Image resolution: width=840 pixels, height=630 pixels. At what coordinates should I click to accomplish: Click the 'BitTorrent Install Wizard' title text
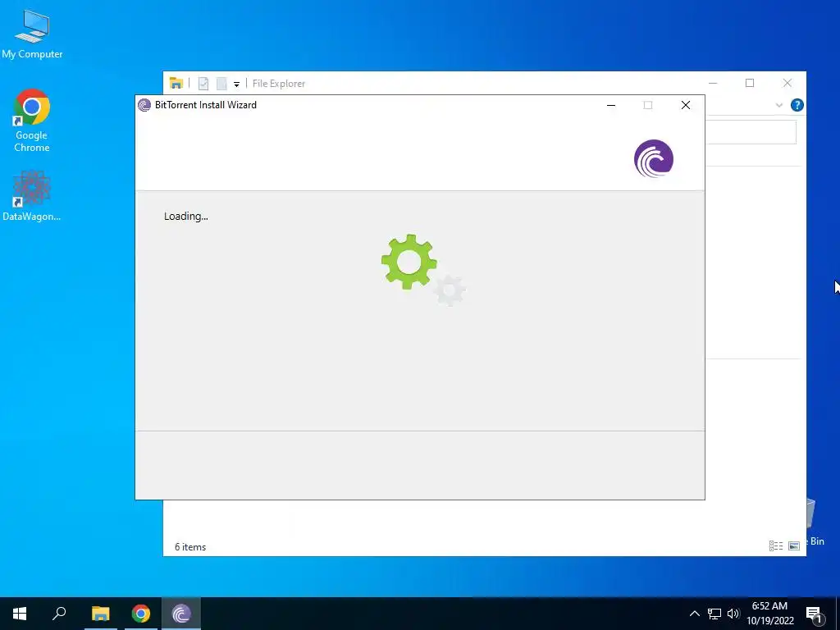tap(206, 105)
